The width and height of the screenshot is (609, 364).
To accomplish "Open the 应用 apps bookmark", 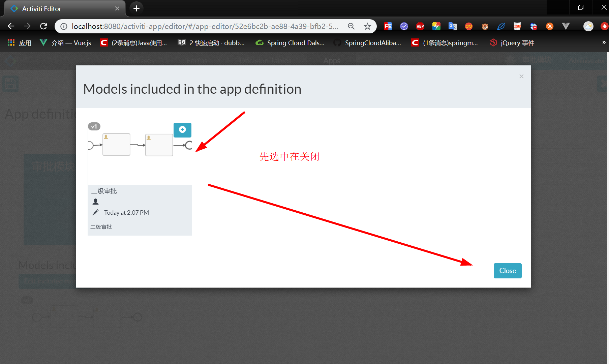I will point(20,43).
